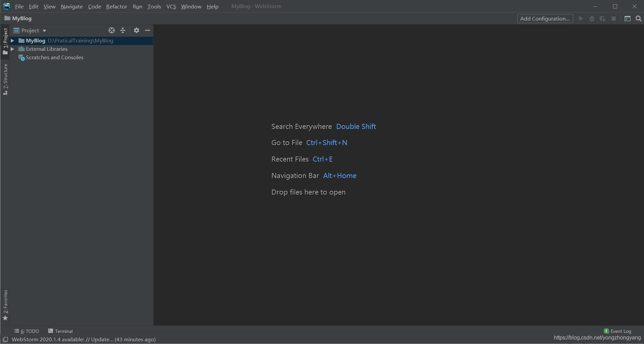Click 'Drop files here to open' text
This screenshot has width=644, height=344.
[308, 192]
